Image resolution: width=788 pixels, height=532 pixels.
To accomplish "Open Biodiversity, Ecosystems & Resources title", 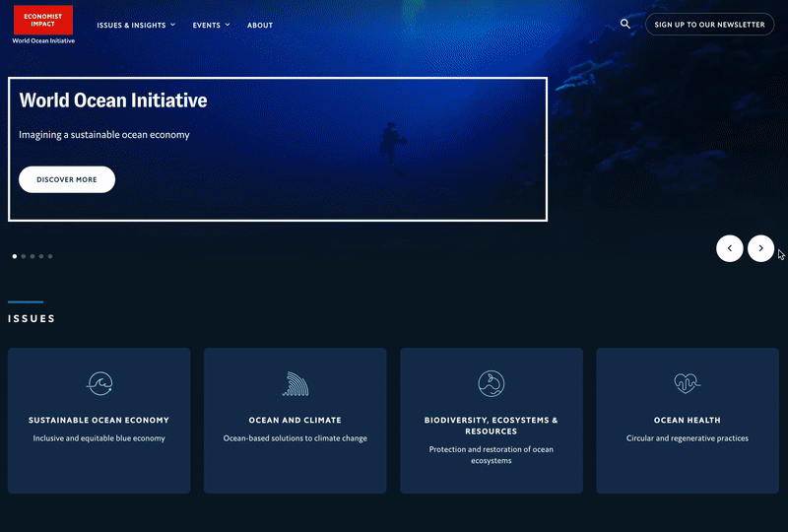I will [x=491, y=426].
